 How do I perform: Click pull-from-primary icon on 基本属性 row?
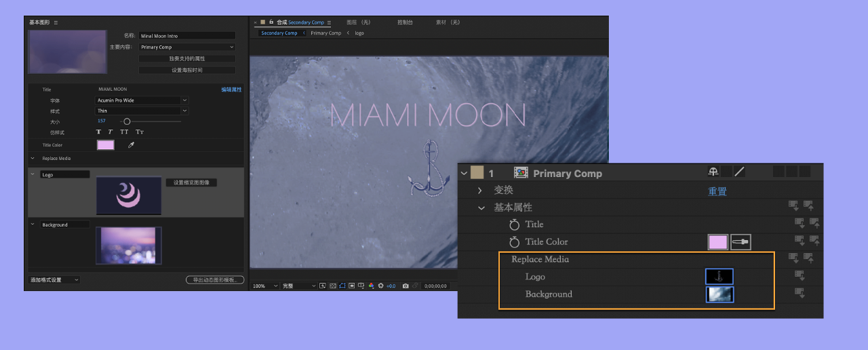[793, 206]
